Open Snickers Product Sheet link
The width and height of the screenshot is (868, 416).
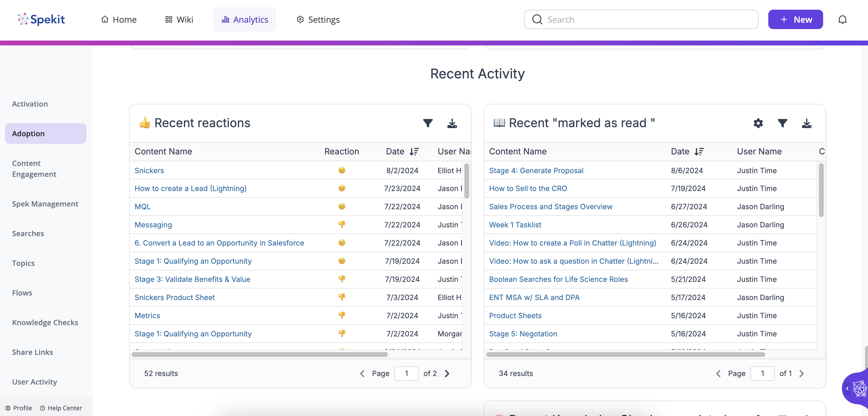[175, 298]
